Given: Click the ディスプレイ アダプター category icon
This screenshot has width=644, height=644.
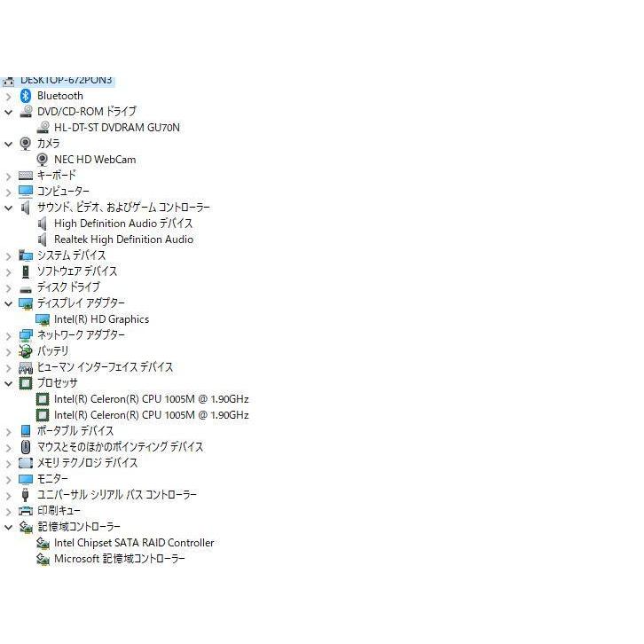Looking at the screenshot, I should [26, 304].
